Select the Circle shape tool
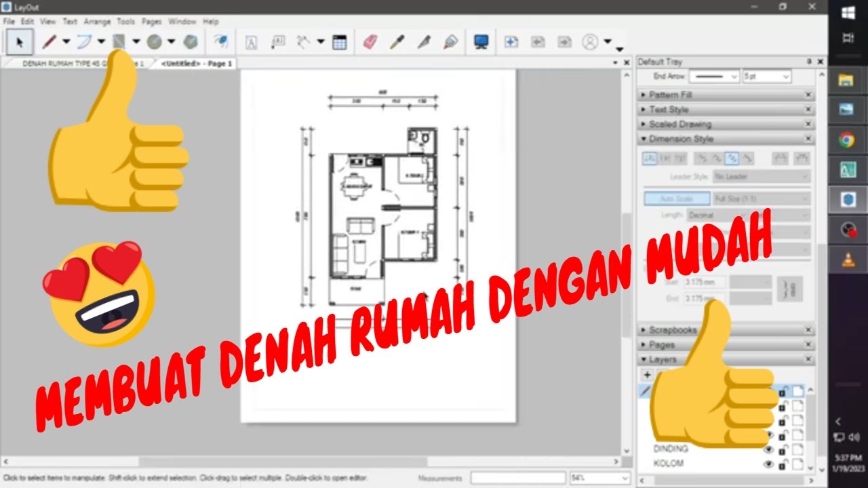Screen dimensions: 868x488 pyautogui.click(x=154, y=42)
